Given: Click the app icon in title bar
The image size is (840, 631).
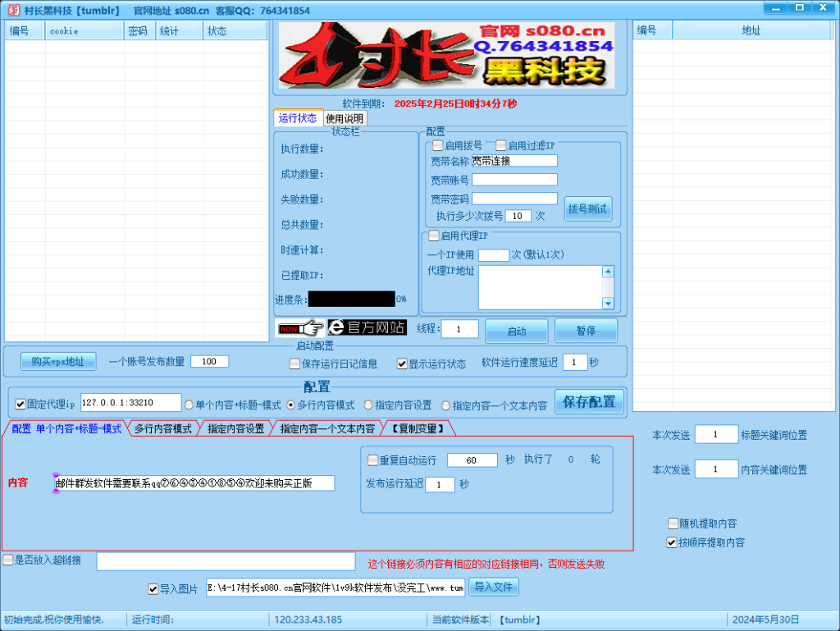Looking at the screenshot, I should [14, 10].
